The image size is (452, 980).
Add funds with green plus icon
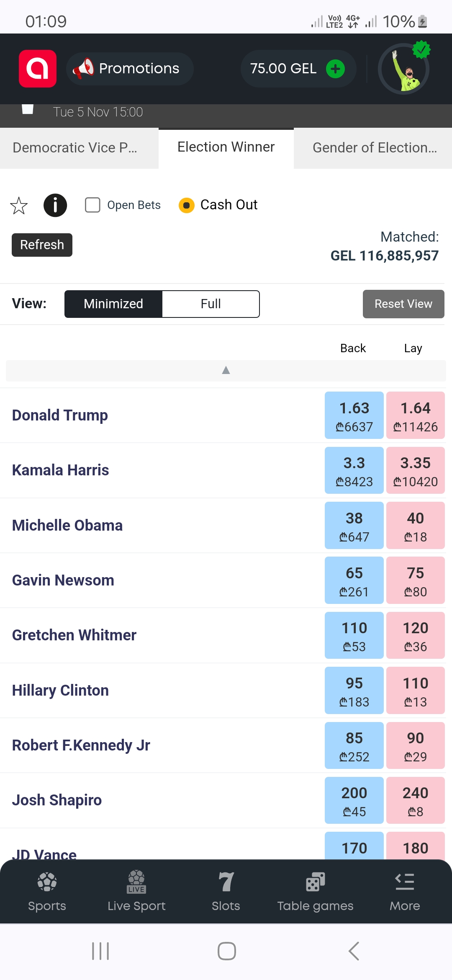point(335,69)
